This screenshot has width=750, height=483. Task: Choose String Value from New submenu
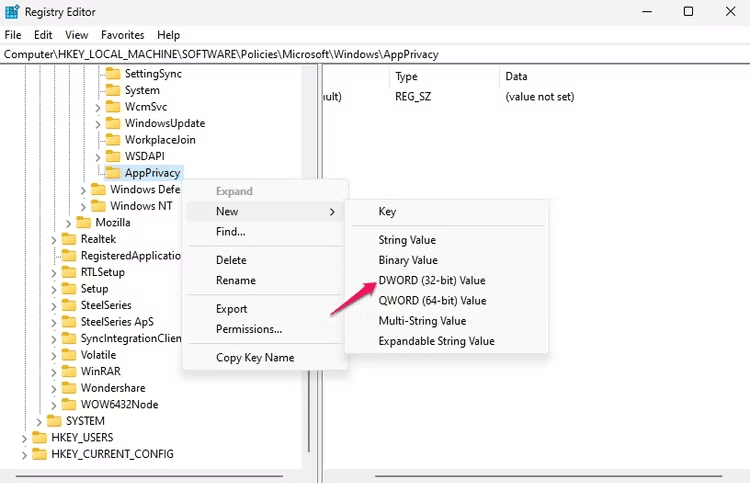(407, 240)
